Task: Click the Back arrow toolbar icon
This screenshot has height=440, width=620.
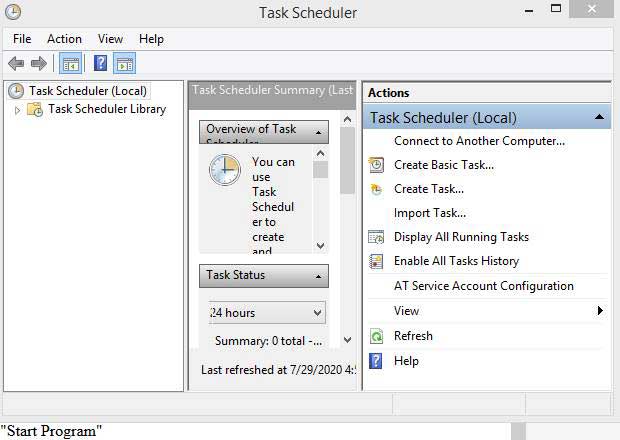Action: click(16, 63)
